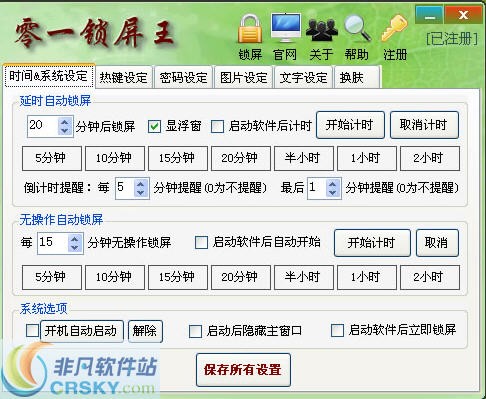Pick 半小时 preset under 无操作自动锁屏
Viewport: 486px width, 399px height.
coord(304,277)
